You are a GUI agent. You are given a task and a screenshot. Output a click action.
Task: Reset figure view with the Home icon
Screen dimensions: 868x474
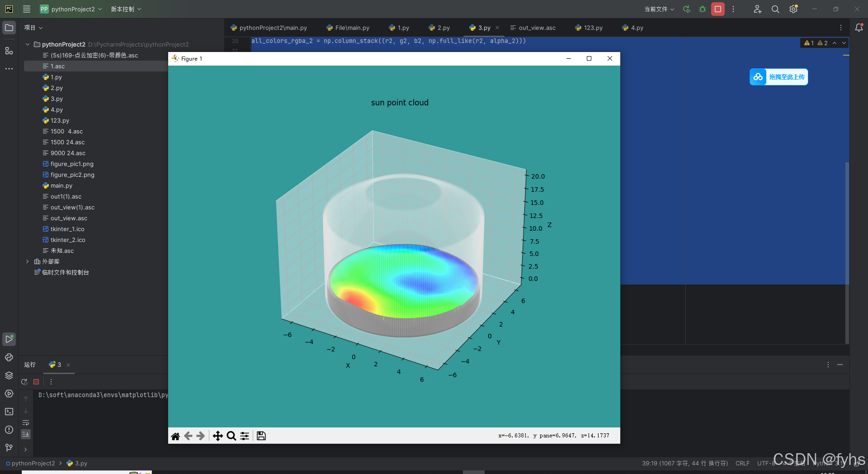point(176,436)
